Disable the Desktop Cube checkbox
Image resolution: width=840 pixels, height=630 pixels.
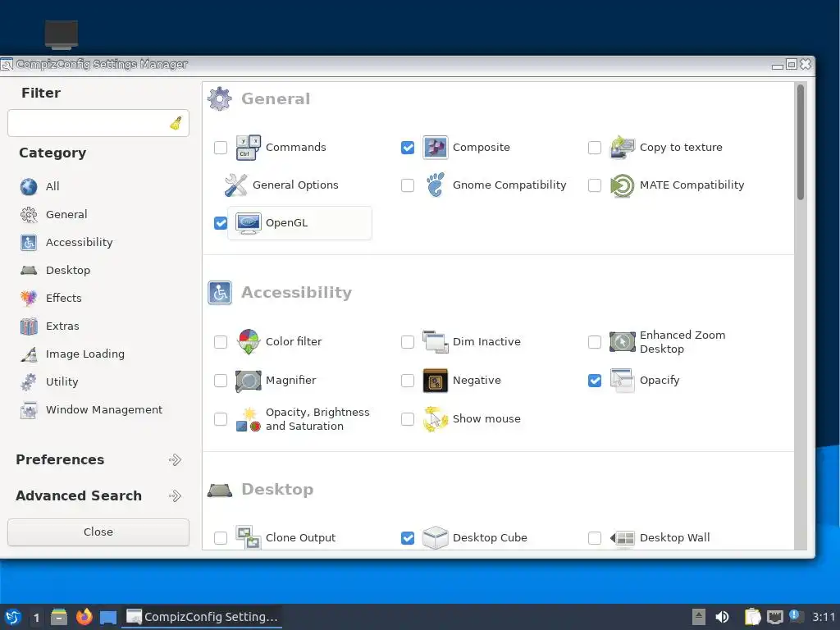[408, 538]
